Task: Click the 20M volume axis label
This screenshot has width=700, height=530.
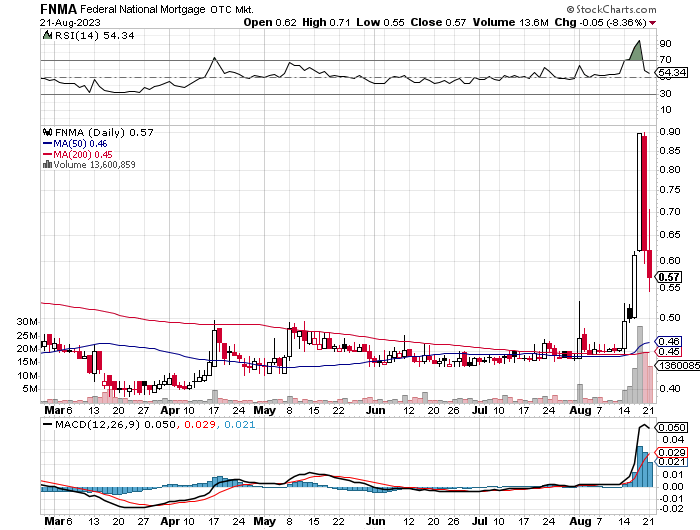Action: click(27, 349)
